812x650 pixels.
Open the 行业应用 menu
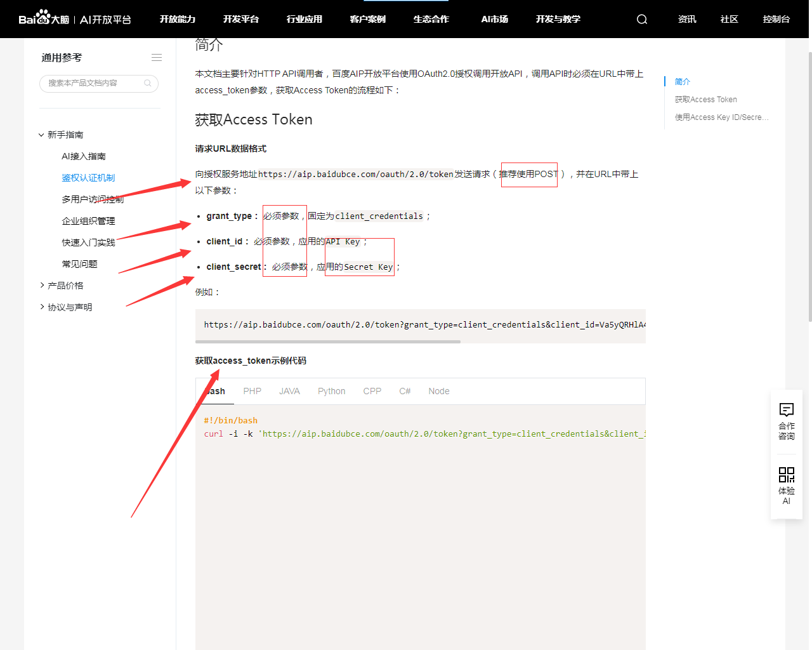(x=304, y=19)
